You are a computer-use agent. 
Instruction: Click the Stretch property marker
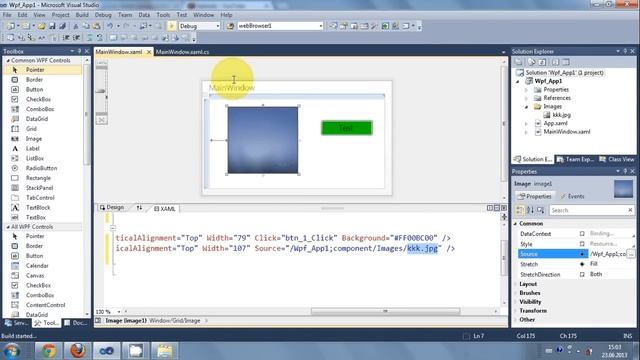[x=582, y=264]
